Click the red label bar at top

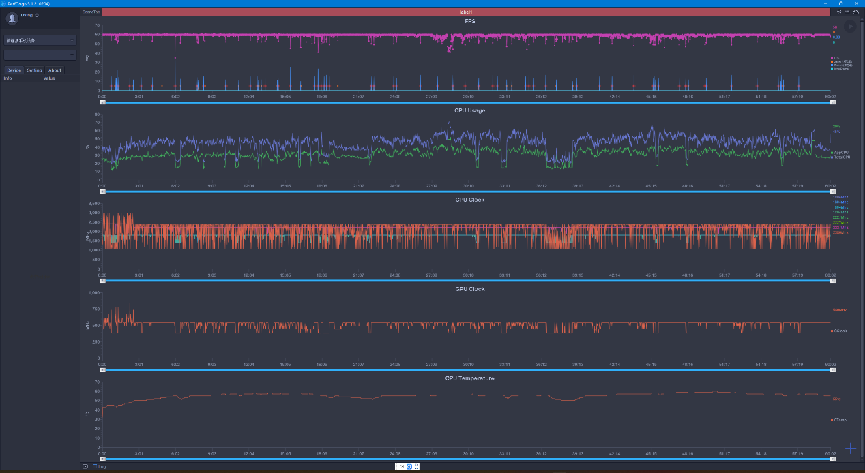click(466, 12)
